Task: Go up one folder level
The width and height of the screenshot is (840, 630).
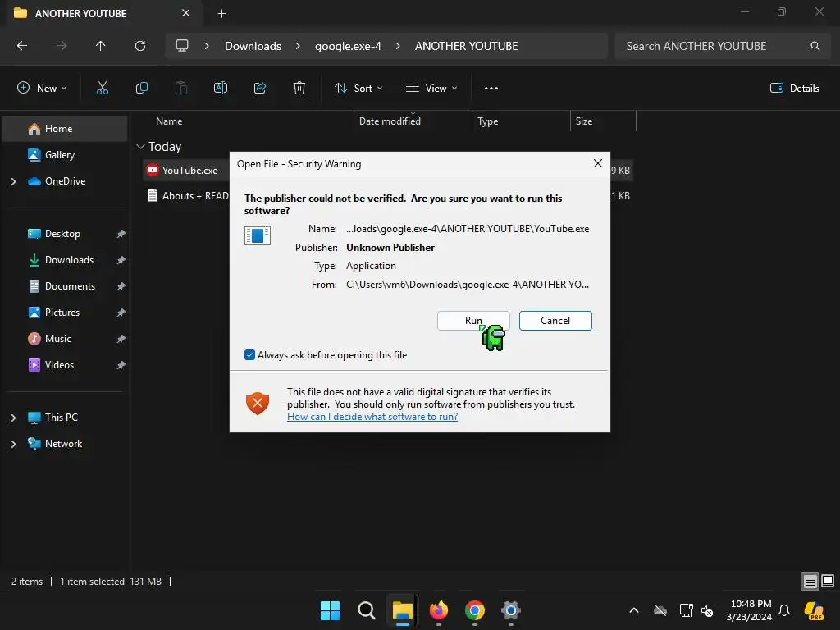Action: point(101,46)
